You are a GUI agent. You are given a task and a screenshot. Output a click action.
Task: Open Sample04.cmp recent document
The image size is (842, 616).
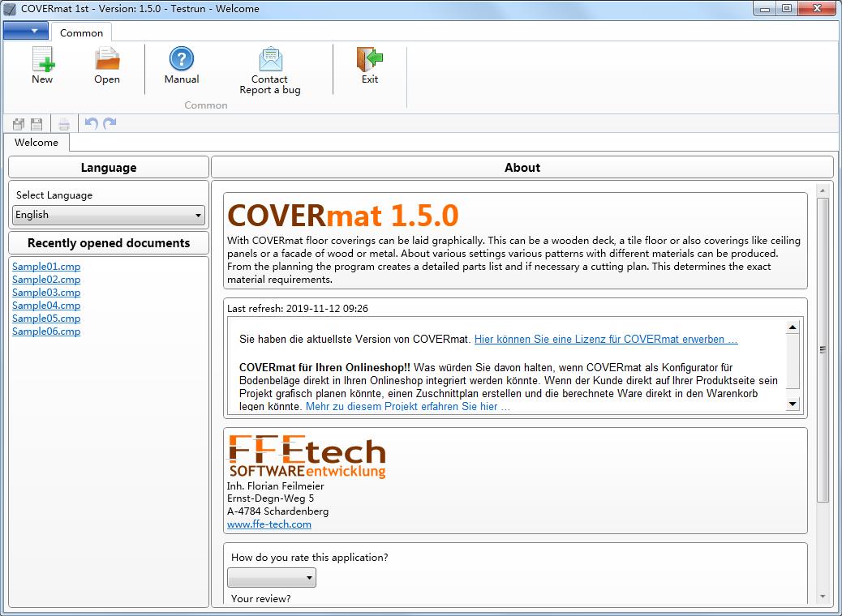click(46, 306)
